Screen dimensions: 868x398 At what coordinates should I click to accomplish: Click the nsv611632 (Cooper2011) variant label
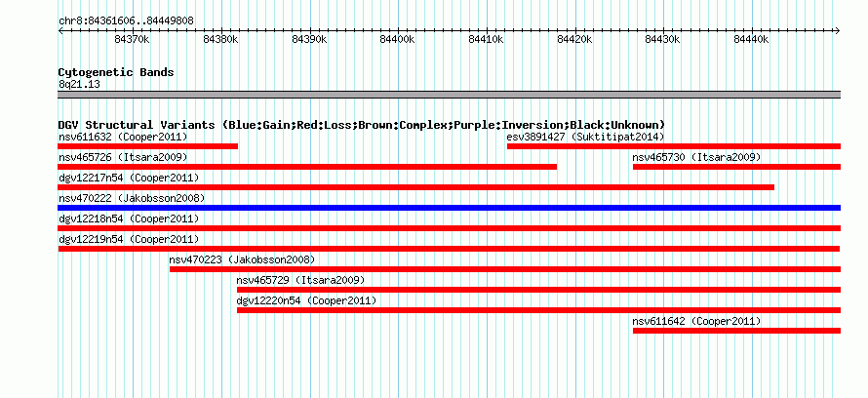tap(123, 137)
